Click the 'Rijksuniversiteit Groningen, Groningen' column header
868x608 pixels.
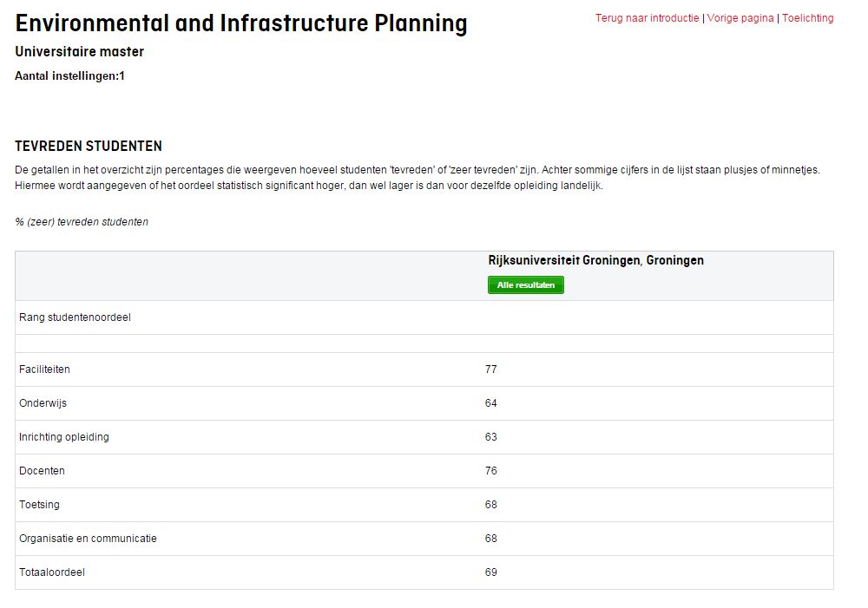595,260
